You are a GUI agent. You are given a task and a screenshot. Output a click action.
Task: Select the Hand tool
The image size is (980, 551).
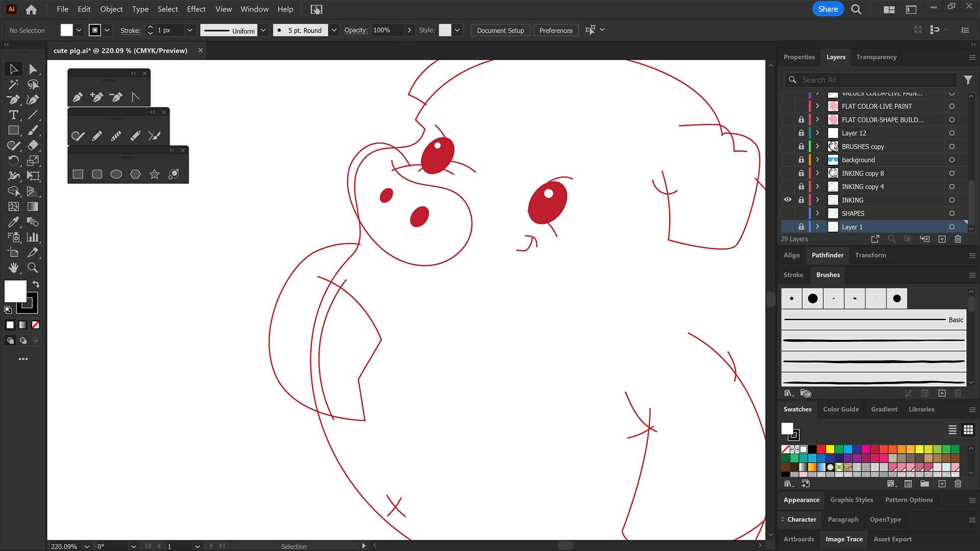click(x=13, y=267)
